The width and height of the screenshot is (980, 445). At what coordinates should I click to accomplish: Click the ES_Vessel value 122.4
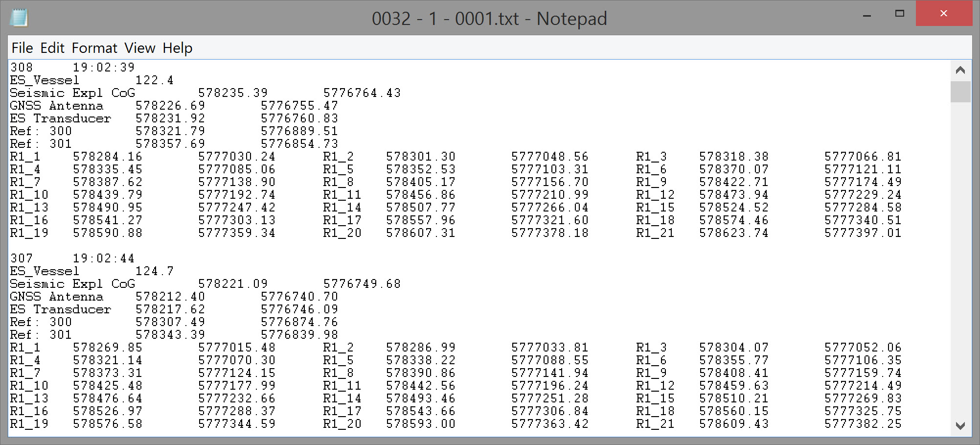tap(155, 80)
